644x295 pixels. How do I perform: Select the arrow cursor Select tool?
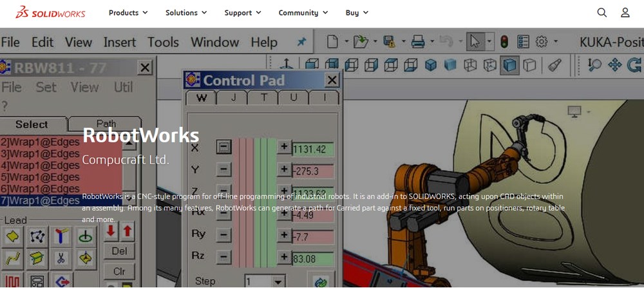tap(475, 41)
